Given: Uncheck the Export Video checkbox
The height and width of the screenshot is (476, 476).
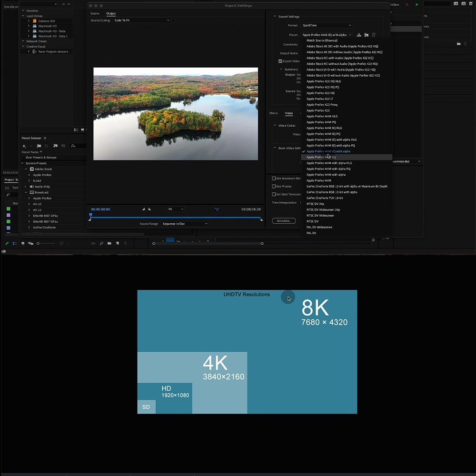Looking at the screenshot, I should (280, 61).
